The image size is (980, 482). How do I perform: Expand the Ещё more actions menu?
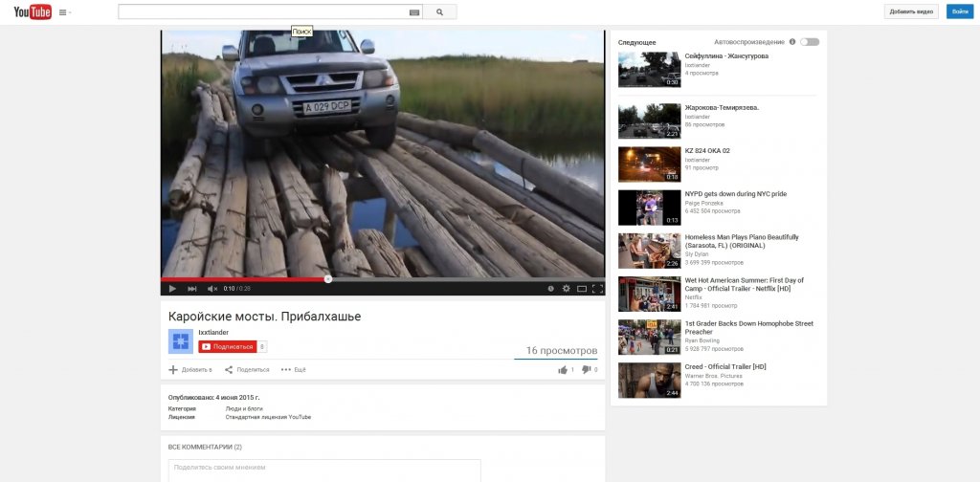click(x=294, y=369)
